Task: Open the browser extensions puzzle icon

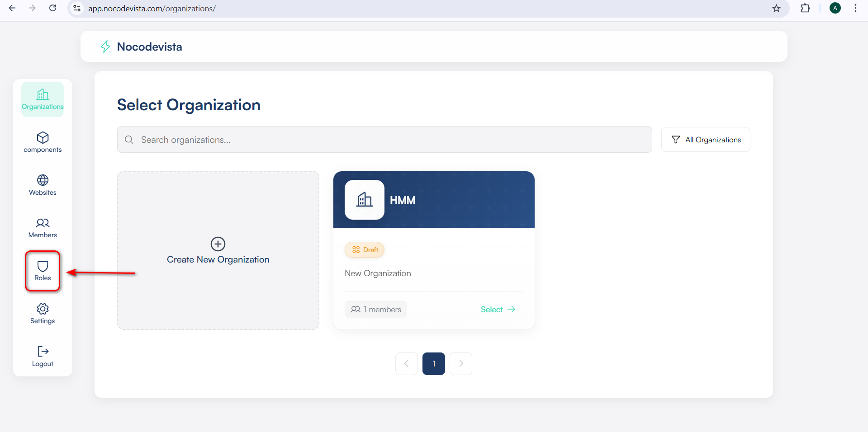Action: click(805, 8)
